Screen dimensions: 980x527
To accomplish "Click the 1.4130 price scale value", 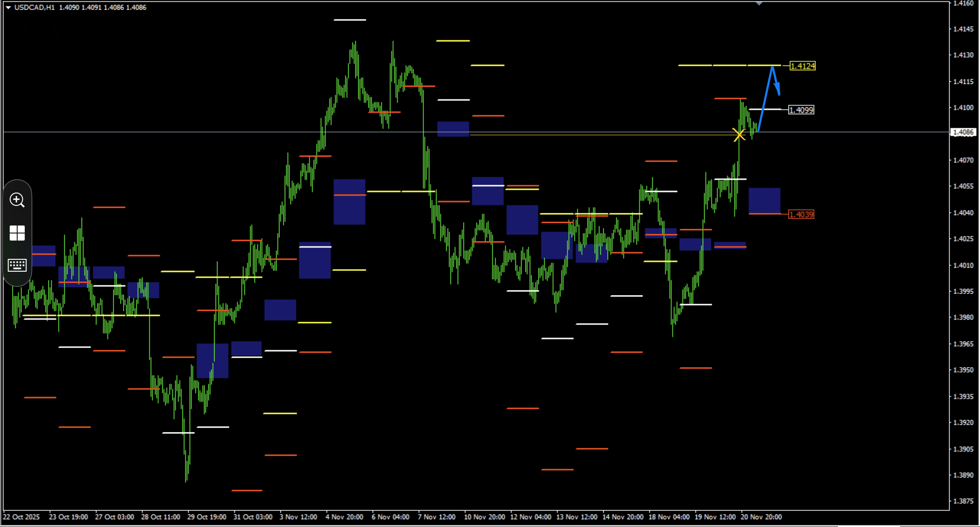I will tap(963, 55).
